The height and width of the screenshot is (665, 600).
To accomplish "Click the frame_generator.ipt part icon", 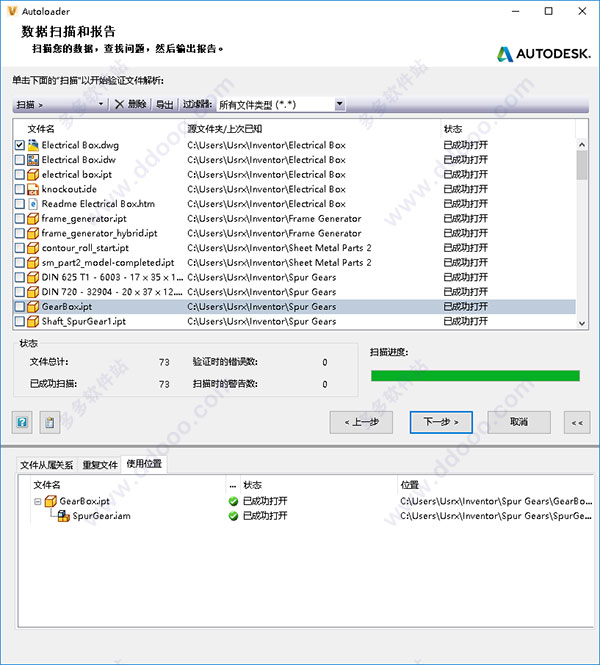I will 33,218.
